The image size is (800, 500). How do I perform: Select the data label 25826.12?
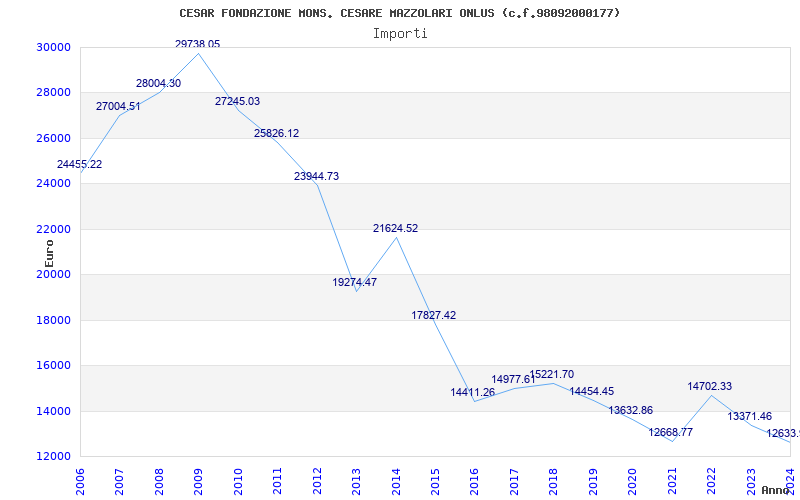tap(277, 133)
